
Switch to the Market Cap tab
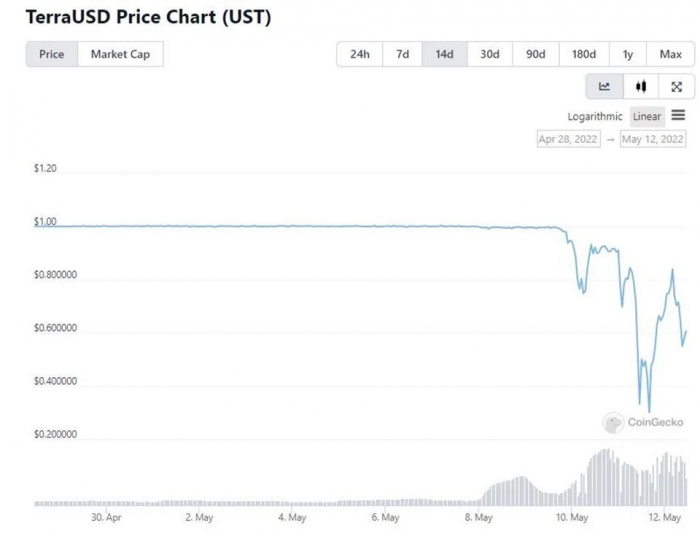coord(121,54)
